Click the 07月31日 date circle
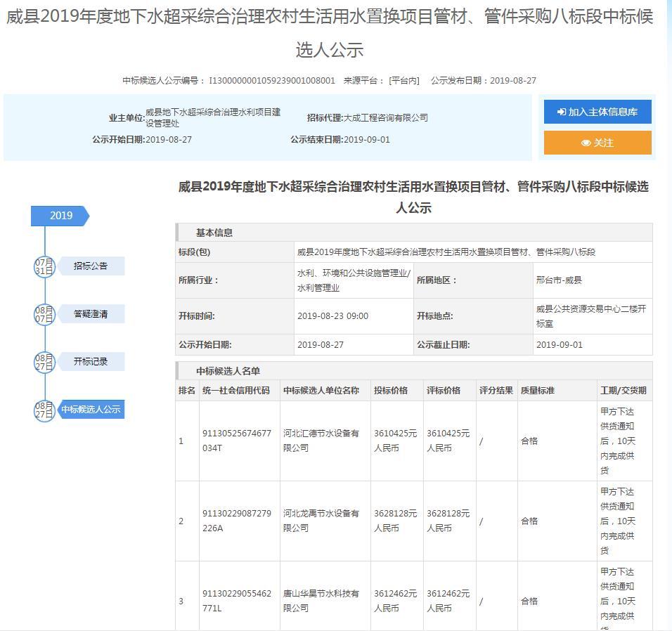Image resolution: width=672 pixels, height=631 pixels. pyautogui.click(x=44, y=266)
